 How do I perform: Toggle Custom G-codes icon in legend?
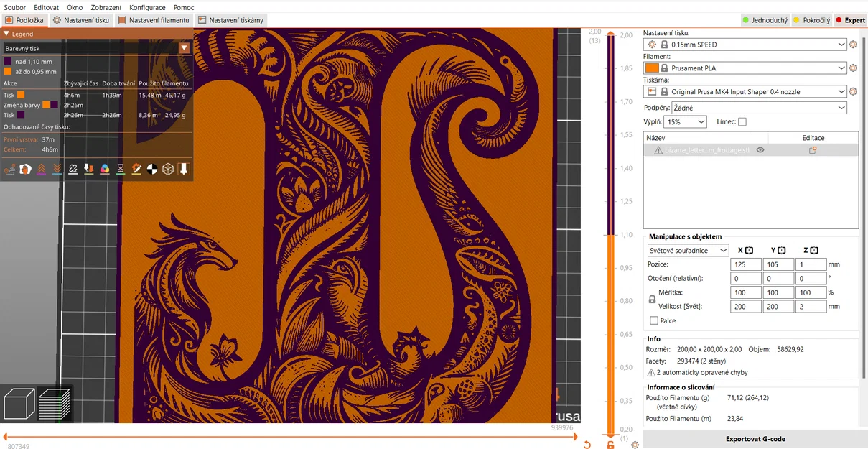(136, 169)
